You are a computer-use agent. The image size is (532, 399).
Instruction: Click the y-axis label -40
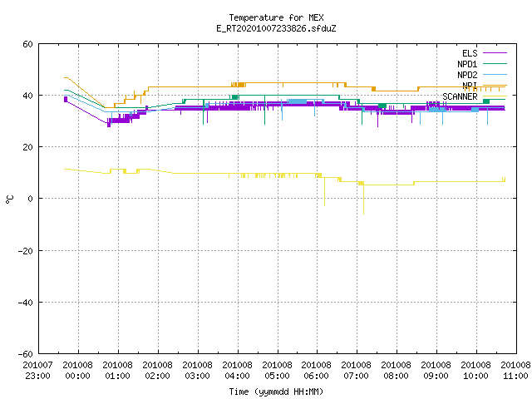[26, 303]
